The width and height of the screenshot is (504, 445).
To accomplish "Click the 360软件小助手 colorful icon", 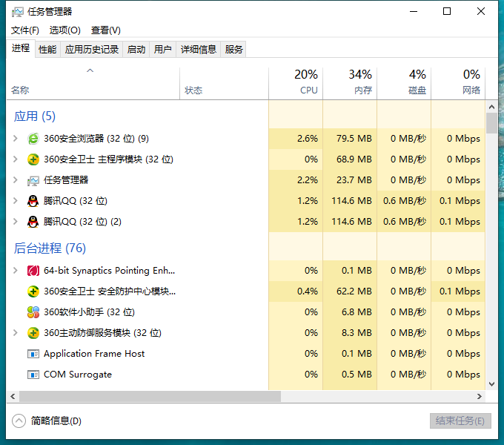I will 33,312.
